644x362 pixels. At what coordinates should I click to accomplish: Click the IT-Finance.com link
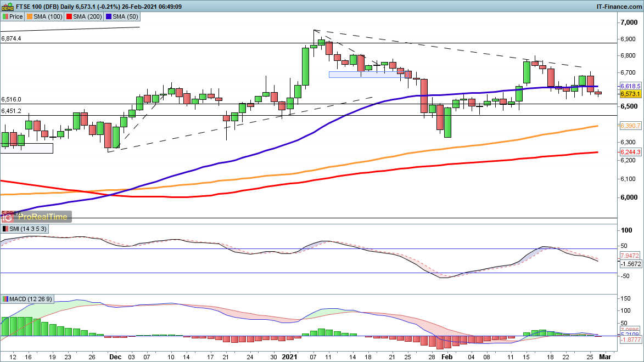tap(619, 7)
